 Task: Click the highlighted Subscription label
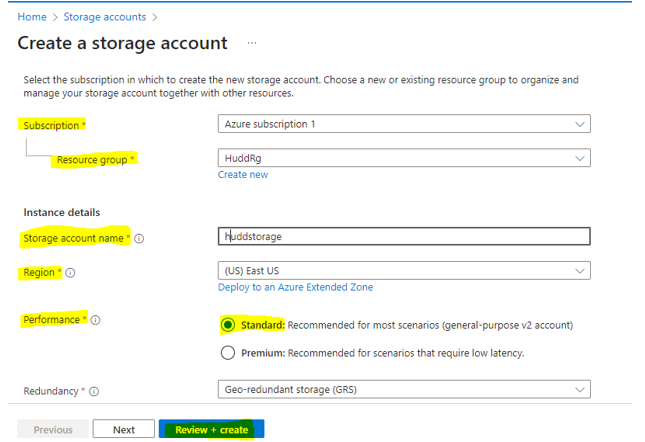(52, 126)
